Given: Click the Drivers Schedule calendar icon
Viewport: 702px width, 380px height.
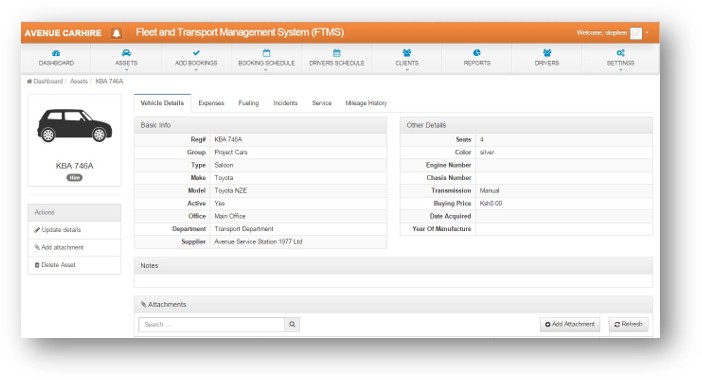Looking at the screenshot, I should [337, 53].
